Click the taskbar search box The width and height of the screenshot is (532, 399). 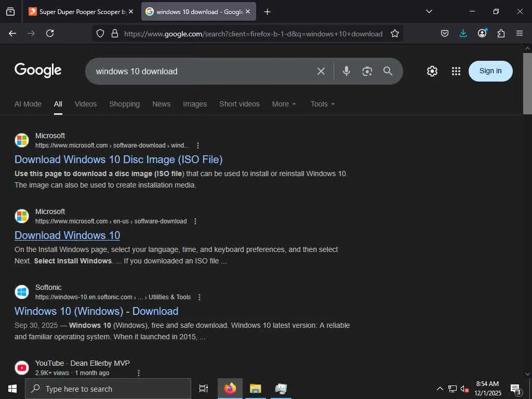pos(108,389)
